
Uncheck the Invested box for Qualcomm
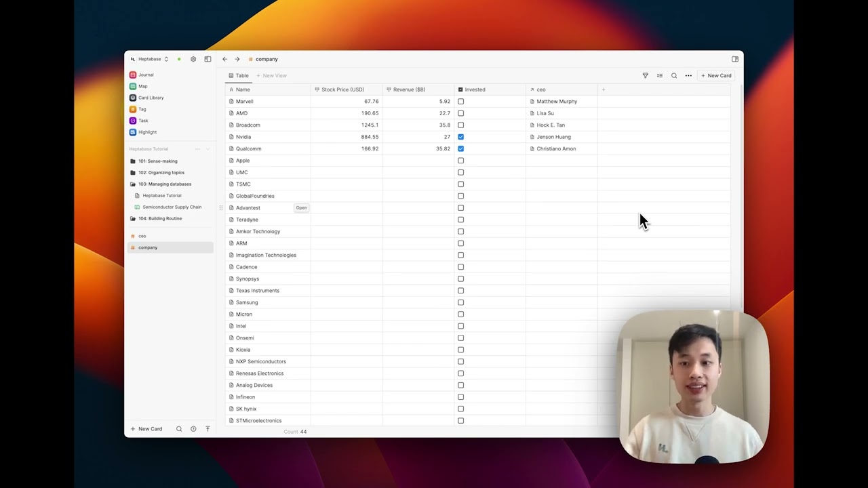[x=461, y=148]
